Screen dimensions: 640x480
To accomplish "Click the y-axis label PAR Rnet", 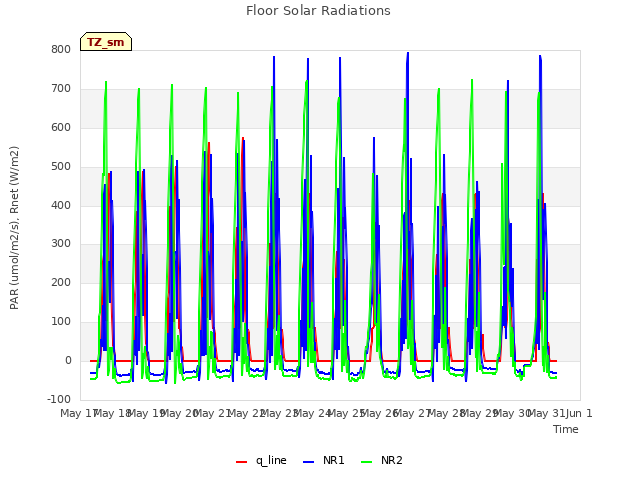I will pos(14,228).
